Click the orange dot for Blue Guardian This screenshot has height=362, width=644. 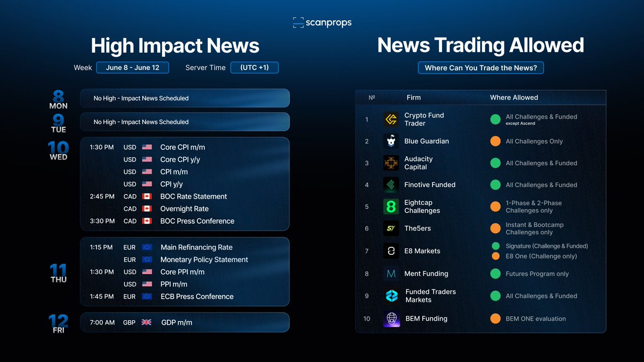coord(495,141)
